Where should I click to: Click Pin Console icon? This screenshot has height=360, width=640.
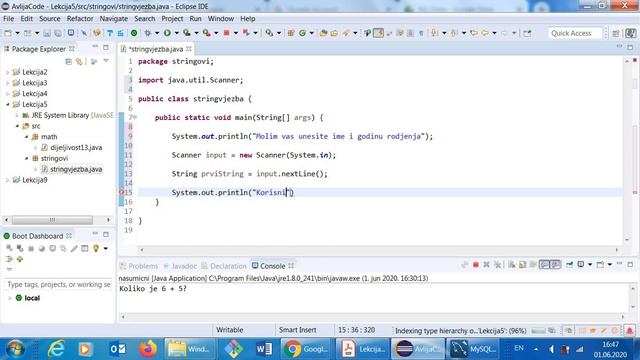click(x=569, y=265)
